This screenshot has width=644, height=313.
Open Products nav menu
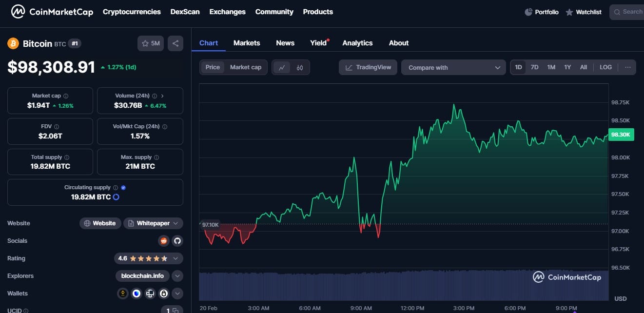[x=318, y=12]
